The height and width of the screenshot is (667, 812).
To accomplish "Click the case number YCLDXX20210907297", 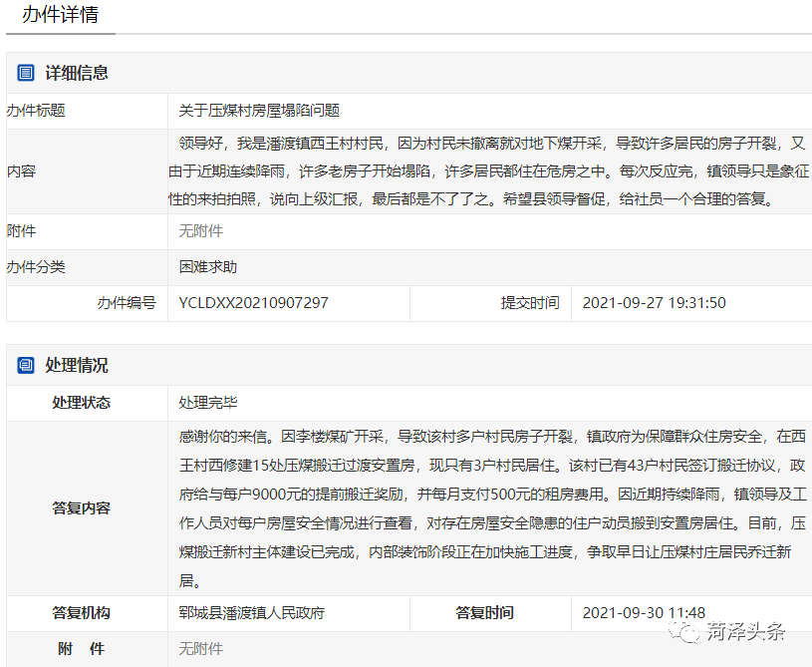I will tap(253, 303).
